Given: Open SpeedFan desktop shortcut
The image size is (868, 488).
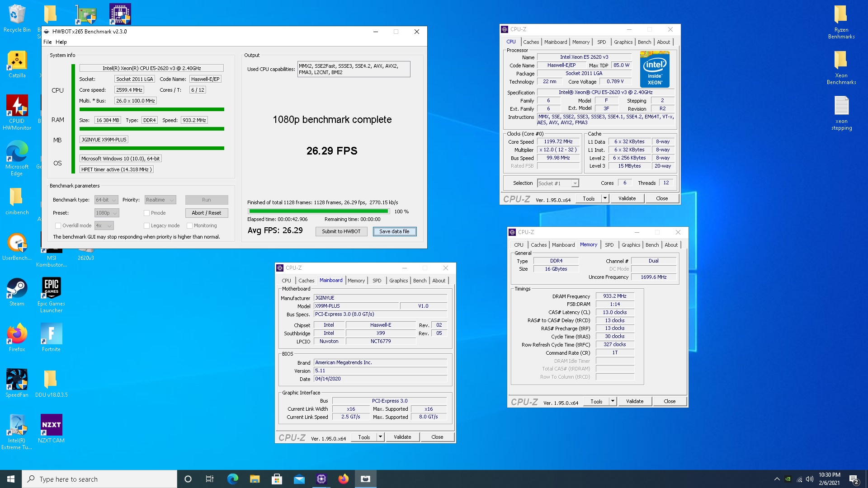Looking at the screenshot, I should [x=17, y=384].
